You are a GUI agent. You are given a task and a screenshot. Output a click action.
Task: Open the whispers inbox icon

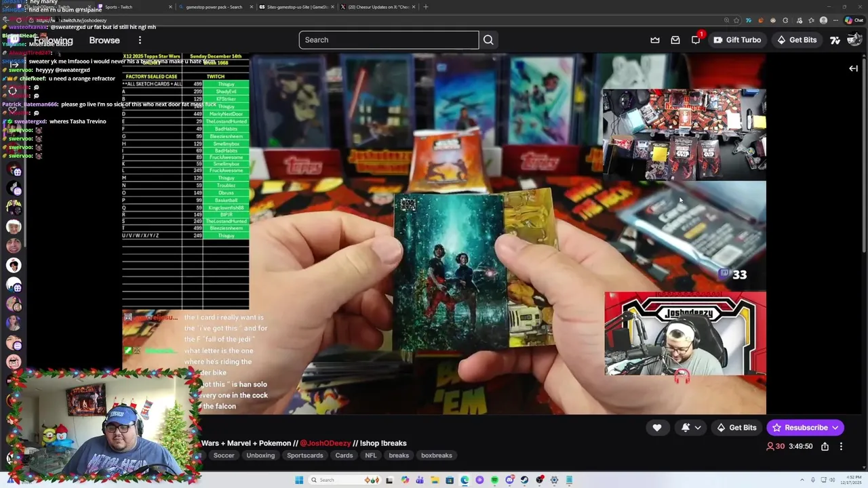675,40
